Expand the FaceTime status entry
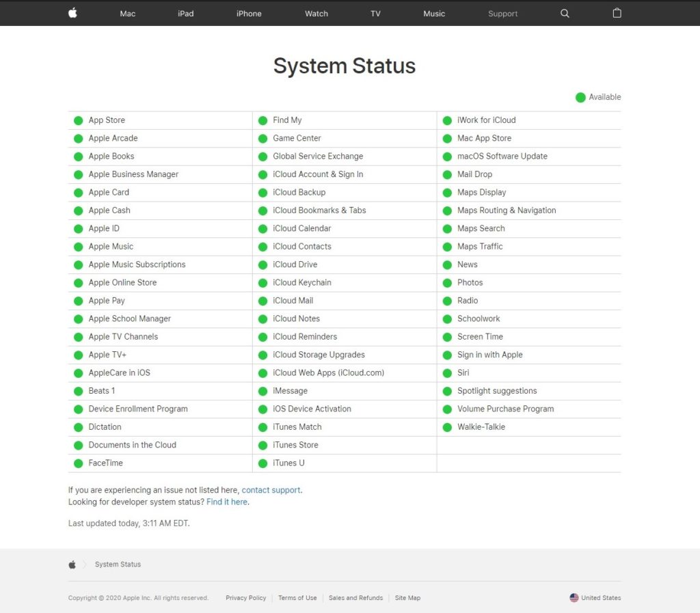This screenshot has width=700, height=613. point(105,463)
